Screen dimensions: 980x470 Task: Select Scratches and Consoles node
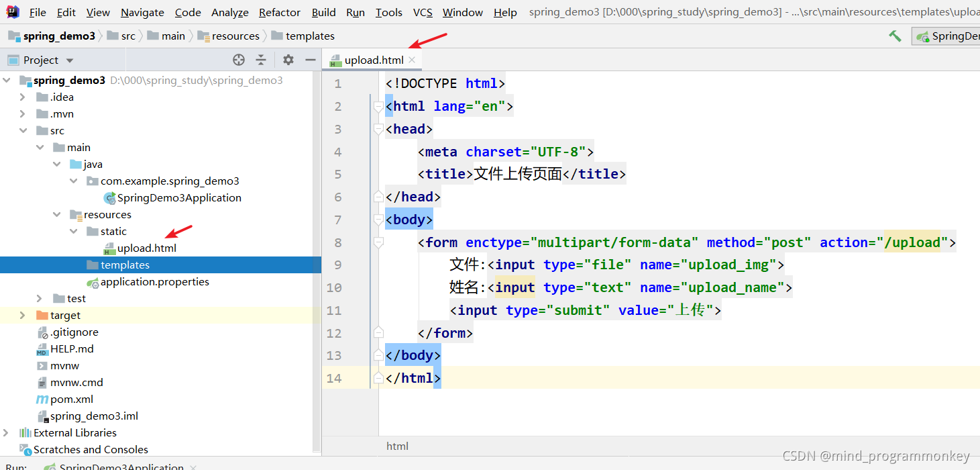click(x=84, y=449)
